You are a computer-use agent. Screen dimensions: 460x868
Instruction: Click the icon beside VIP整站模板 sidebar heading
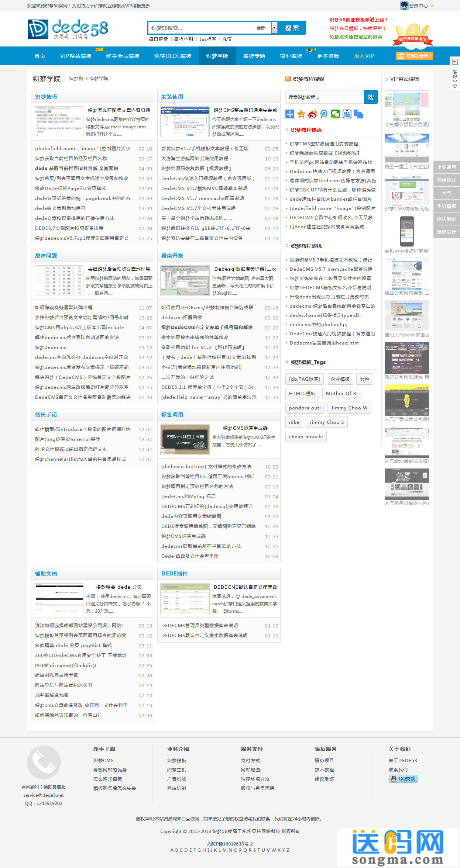pos(386,79)
